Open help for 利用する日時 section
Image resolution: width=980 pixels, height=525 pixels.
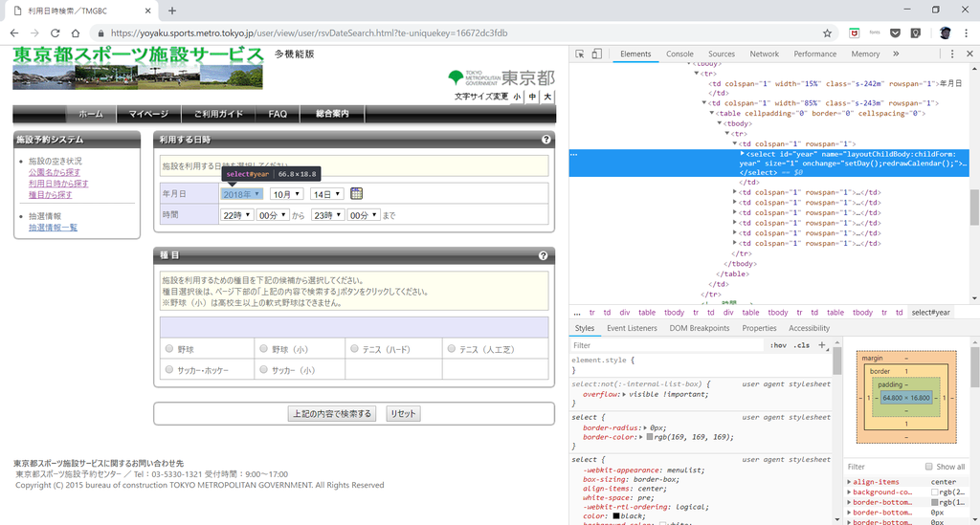546,140
